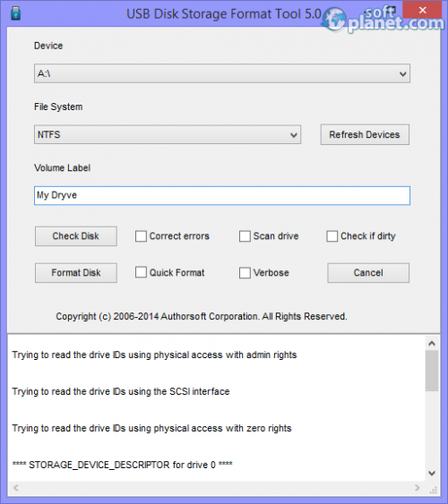Click the window resize grip in the corner
Screen dimensions: 448x504
tap(433, 490)
